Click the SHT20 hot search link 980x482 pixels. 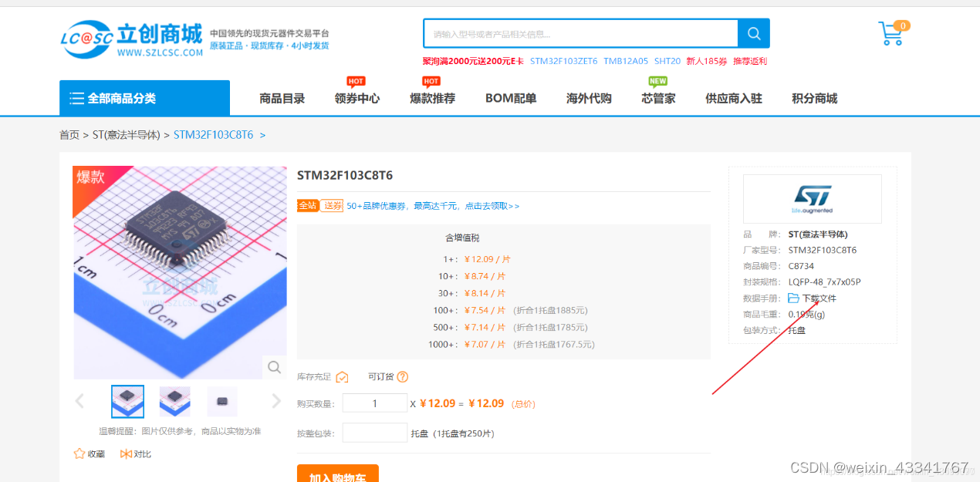point(667,61)
